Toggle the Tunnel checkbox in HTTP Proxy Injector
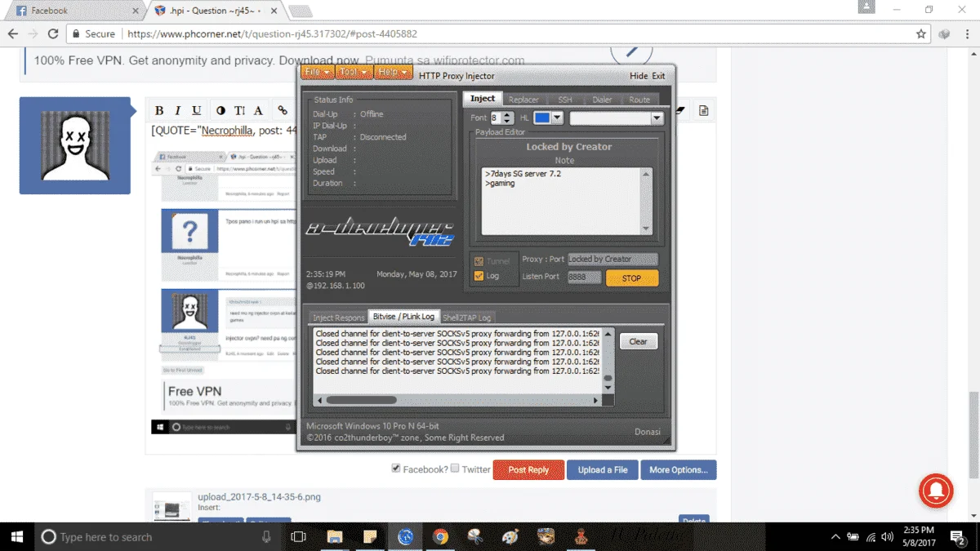 point(479,261)
